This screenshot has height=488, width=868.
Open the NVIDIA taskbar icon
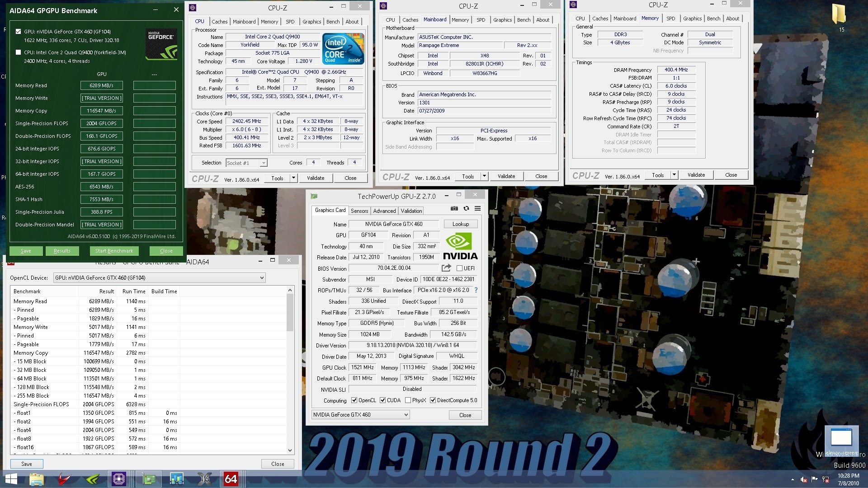pyautogui.click(x=92, y=479)
